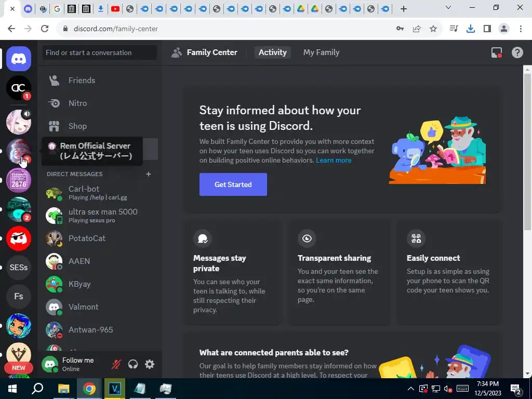
Task: Click the Follow me user avatar
Action: point(50,364)
